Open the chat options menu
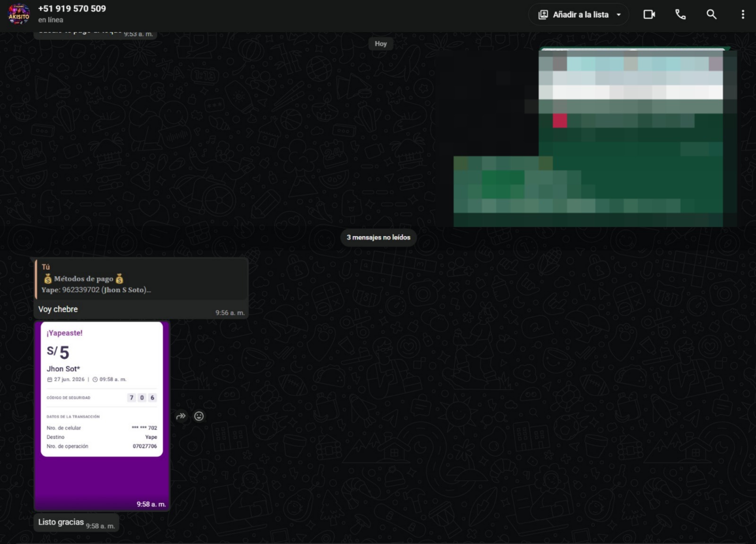This screenshot has height=544, width=756. (743, 15)
